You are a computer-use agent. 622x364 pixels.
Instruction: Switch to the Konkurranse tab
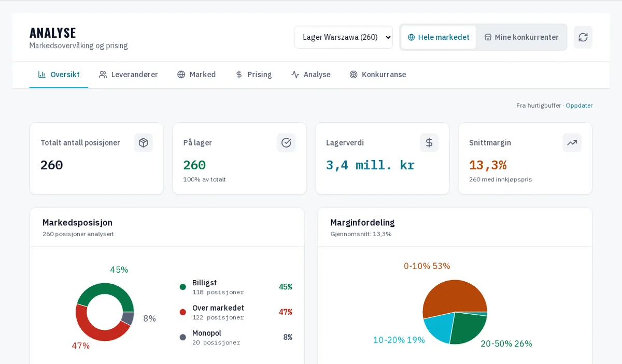click(378, 75)
